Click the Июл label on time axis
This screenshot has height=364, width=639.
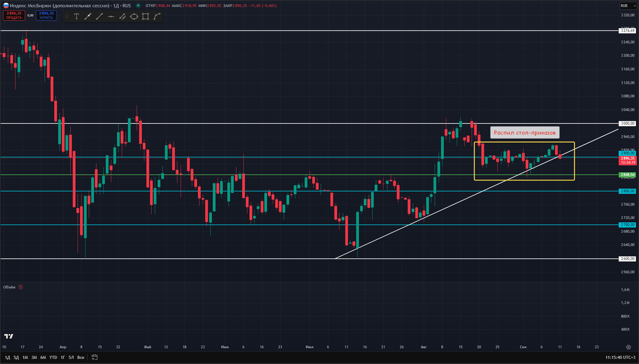click(309, 346)
